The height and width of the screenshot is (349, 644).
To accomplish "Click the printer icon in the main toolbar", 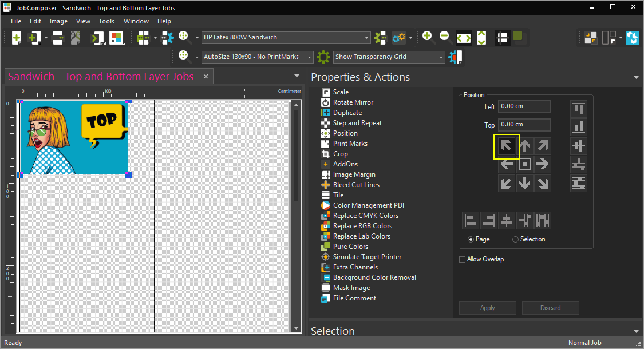I will click(x=58, y=38).
